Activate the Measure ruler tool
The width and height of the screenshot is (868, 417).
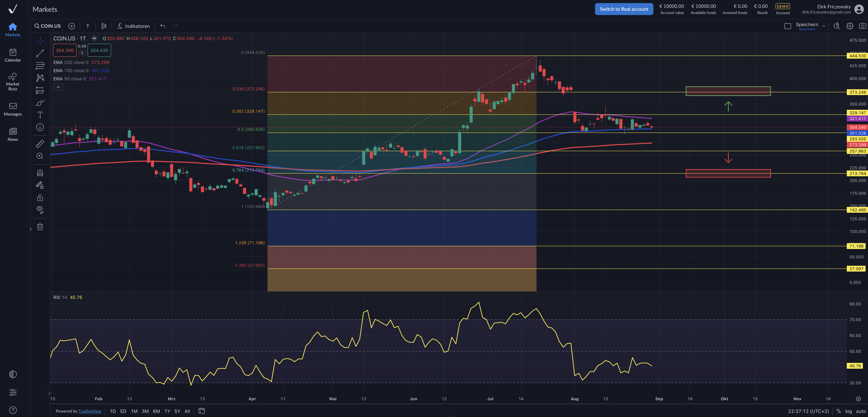point(40,144)
